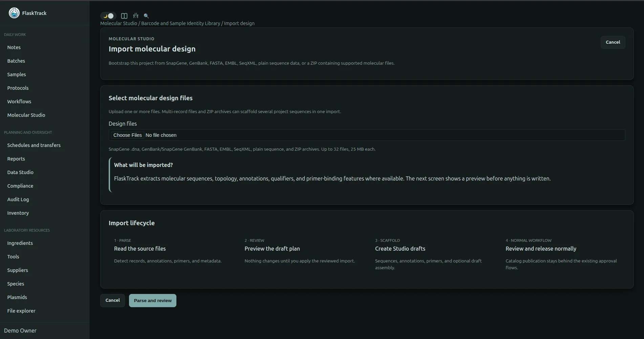Image resolution: width=644 pixels, height=339 pixels.
Task: Toggle the dark mode moon switch
Action: 108,16
